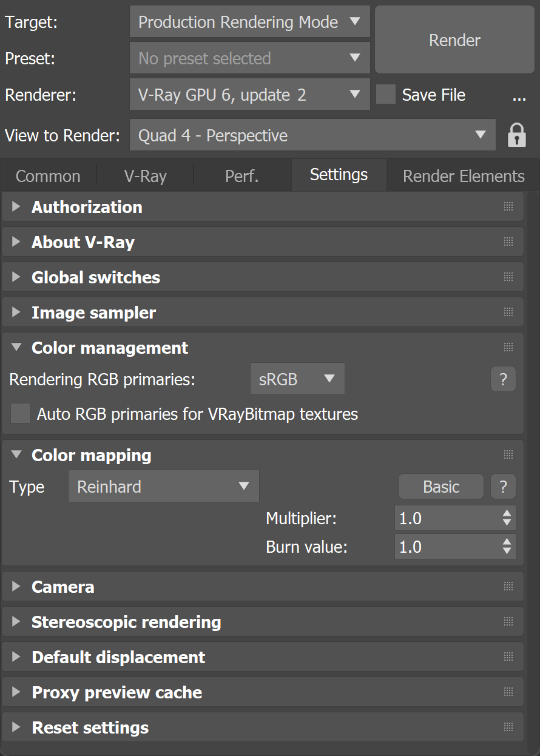The height and width of the screenshot is (756, 540).
Task: Set Multiplier value field to edit
Action: [443, 518]
